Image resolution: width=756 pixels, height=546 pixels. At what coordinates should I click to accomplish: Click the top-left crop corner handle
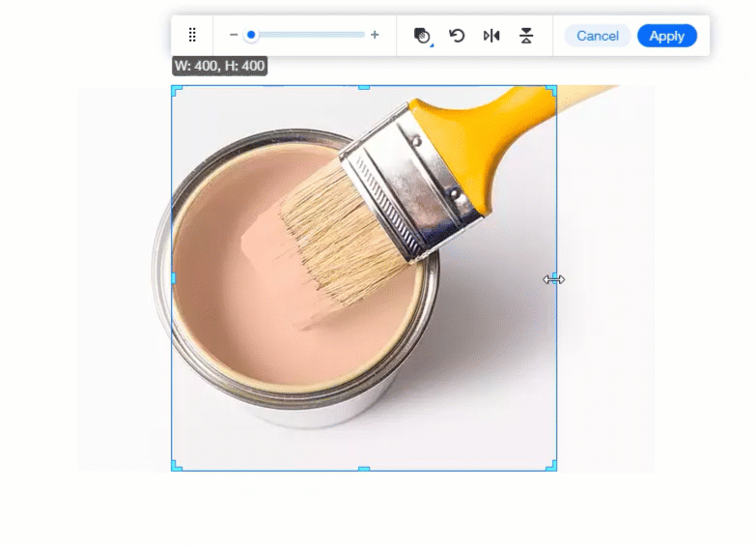click(176, 90)
